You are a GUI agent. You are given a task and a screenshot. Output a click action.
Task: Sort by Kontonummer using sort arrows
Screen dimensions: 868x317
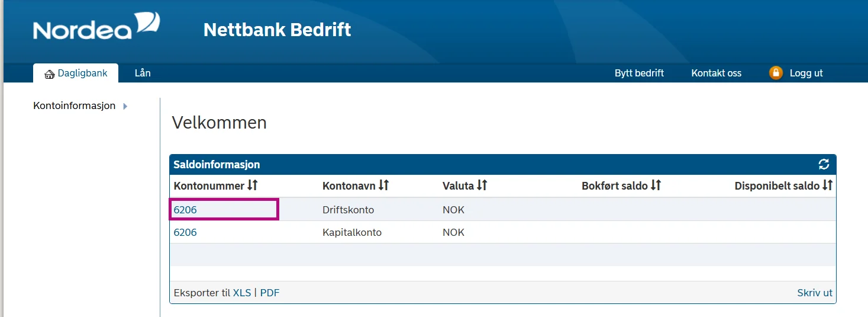[253, 185]
